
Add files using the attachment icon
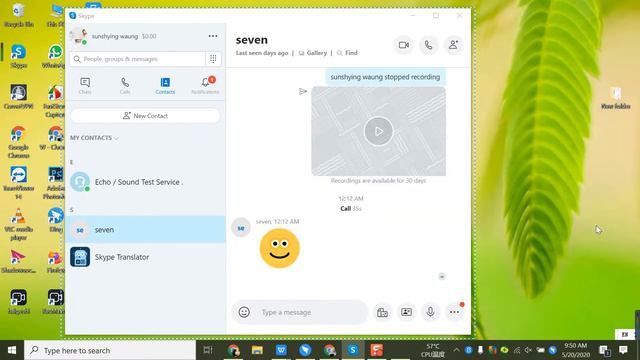point(382,312)
